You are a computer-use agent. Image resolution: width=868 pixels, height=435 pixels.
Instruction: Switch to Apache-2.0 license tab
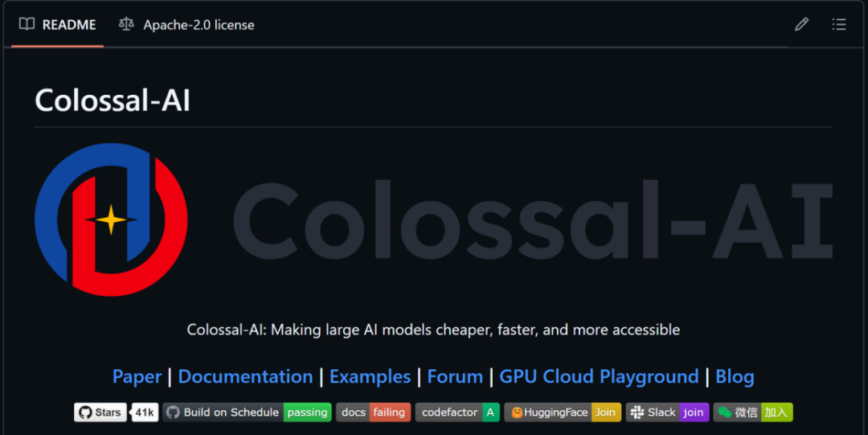pos(186,24)
